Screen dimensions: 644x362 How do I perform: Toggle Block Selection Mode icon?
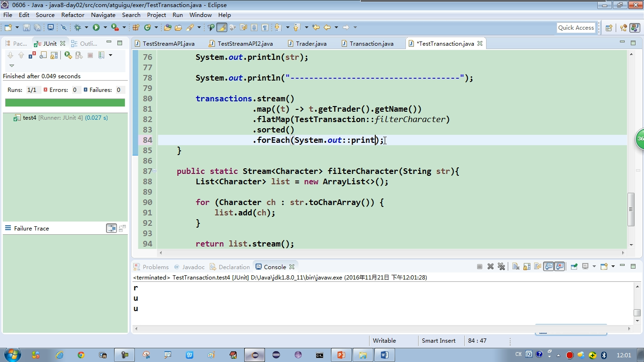coord(254,27)
